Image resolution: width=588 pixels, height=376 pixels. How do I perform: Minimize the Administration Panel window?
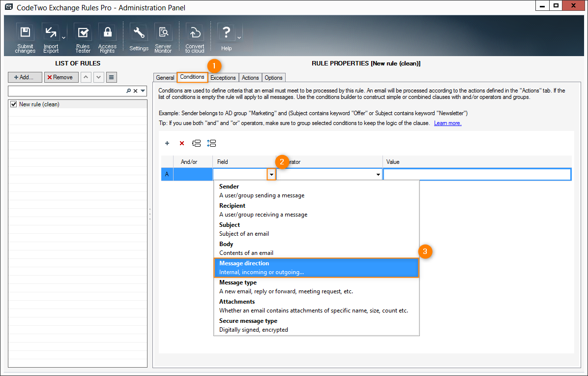(x=542, y=5)
